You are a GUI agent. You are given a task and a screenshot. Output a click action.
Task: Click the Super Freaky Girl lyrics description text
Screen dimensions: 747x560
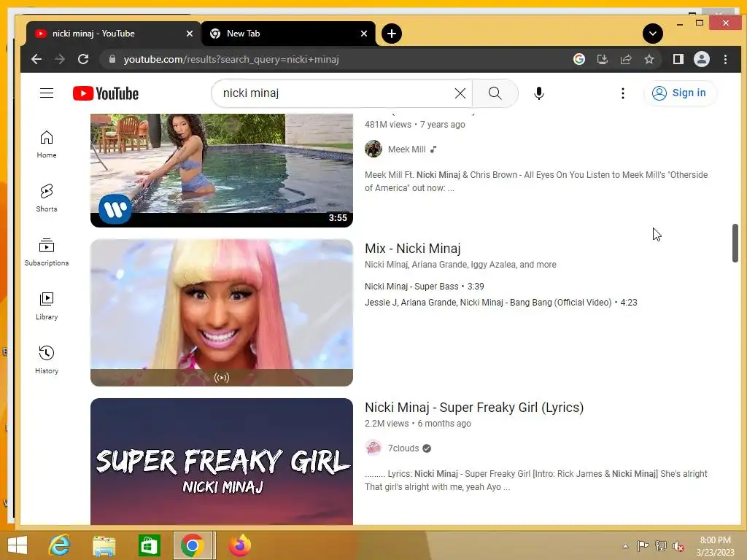click(x=536, y=480)
